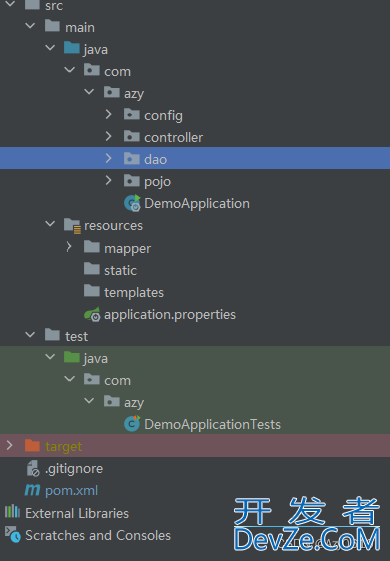The height and width of the screenshot is (561, 390).
Task: Expand the target directory arrow
Action: 10,445
